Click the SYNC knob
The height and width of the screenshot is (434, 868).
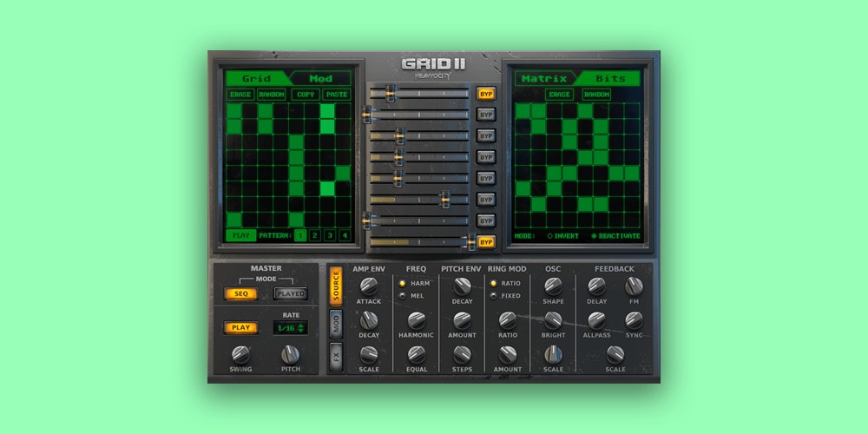pyautogui.click(x=634, y=320)
